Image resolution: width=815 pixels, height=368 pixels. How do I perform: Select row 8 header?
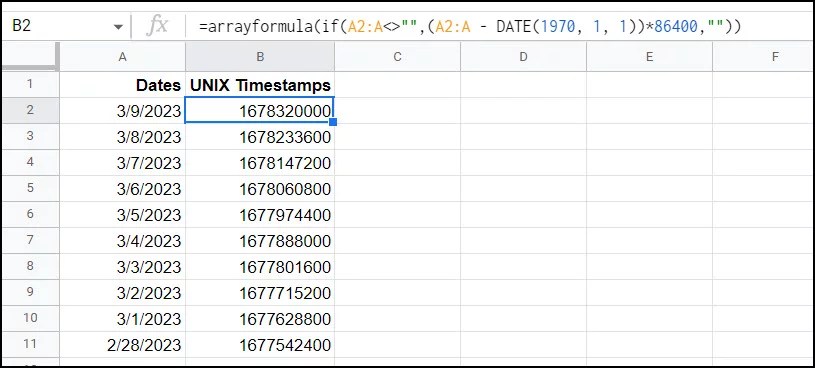tap(30, 266)
